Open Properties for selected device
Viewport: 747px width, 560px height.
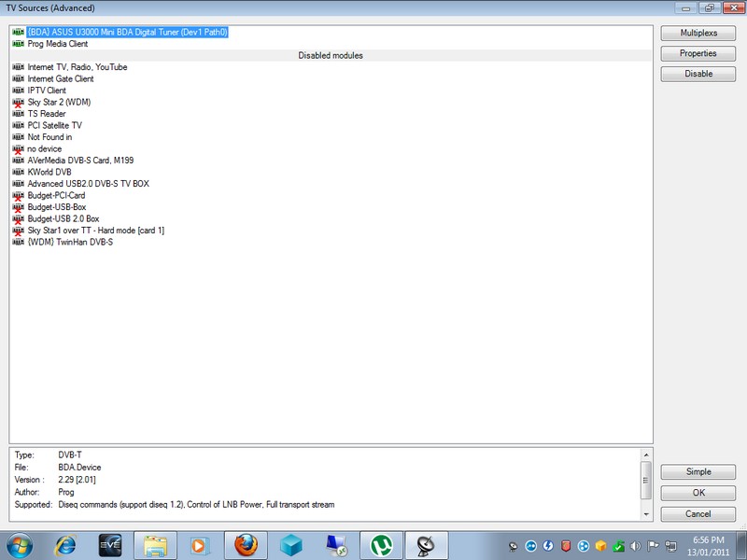pos(698,53)
